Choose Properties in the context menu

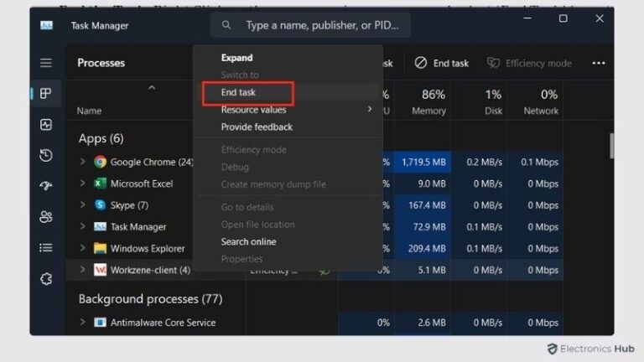[241, 259]
